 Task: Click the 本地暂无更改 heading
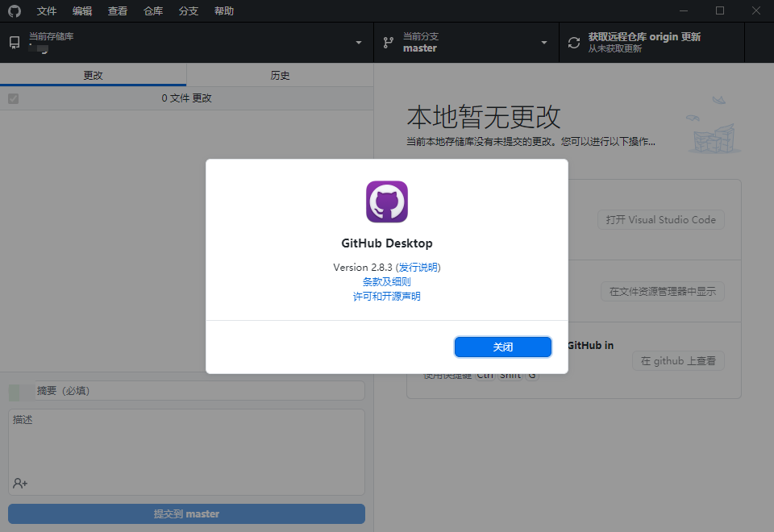484,116
